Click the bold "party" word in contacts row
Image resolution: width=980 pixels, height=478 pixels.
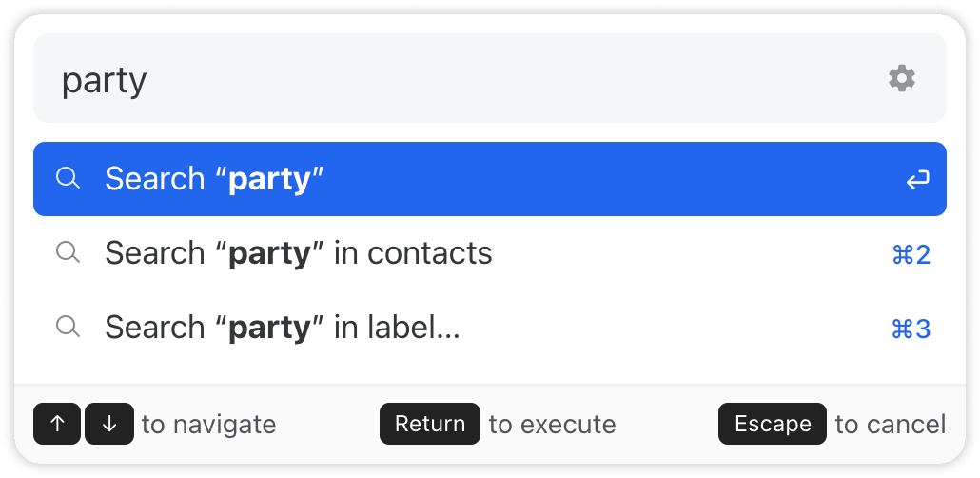pyautogui.click(x=270, y=253)
